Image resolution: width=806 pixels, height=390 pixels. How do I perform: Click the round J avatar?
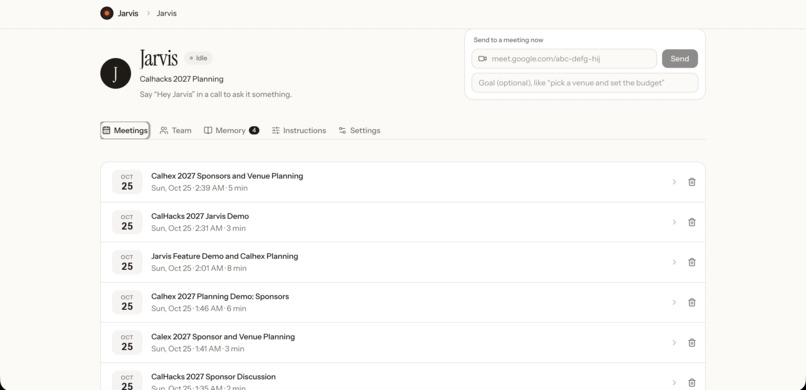click(115, 73)
